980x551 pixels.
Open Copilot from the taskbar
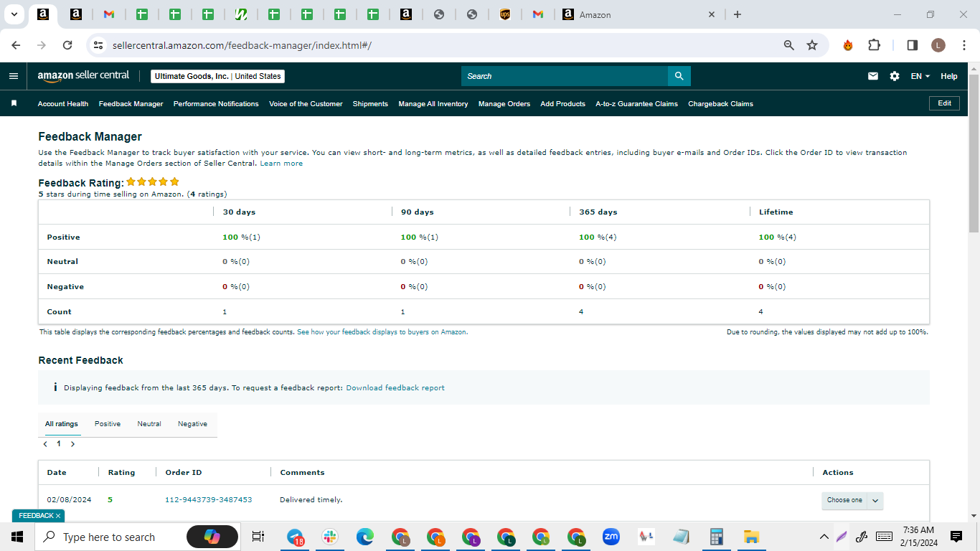coord(212,537)
